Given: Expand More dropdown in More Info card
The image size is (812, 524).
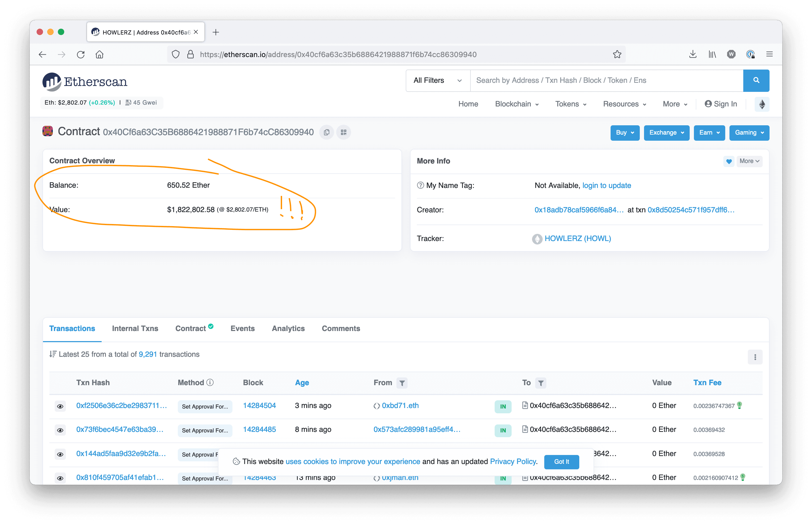Looking at the screenshot, I should point(749,161).
